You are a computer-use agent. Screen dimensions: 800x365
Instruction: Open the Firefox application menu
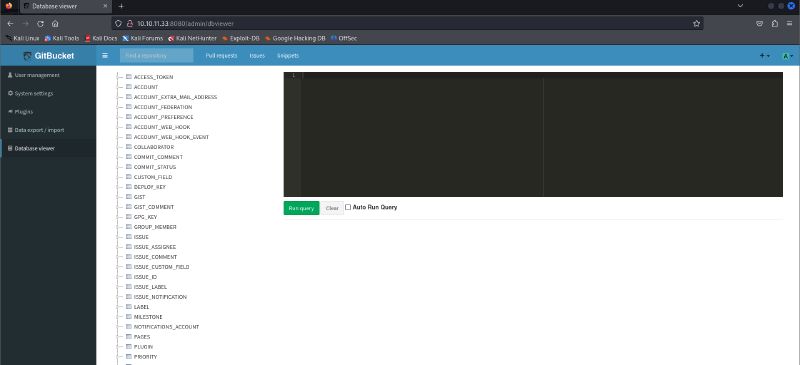789,23
